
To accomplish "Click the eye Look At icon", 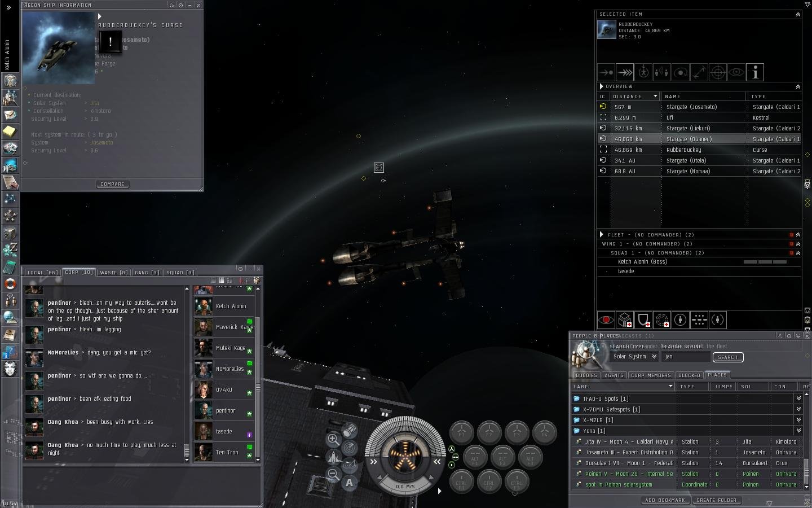I will coord(736,72).
